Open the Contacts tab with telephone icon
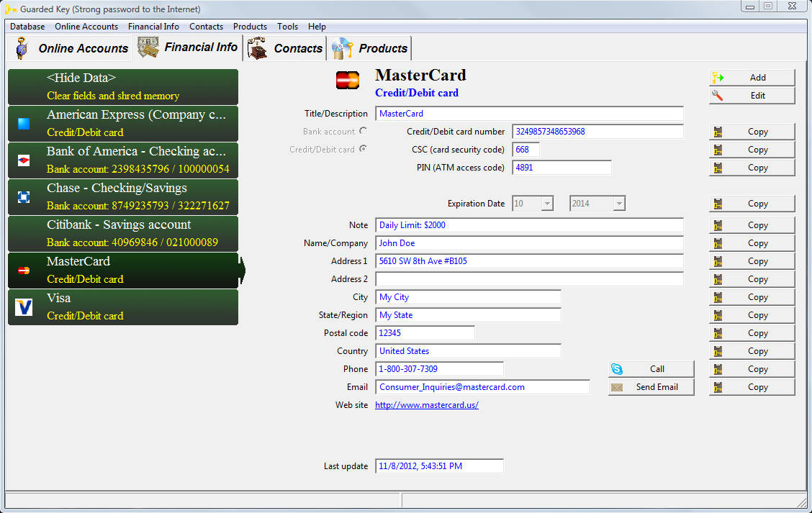Viewport: 812px width, 513px height. [285, 48]
